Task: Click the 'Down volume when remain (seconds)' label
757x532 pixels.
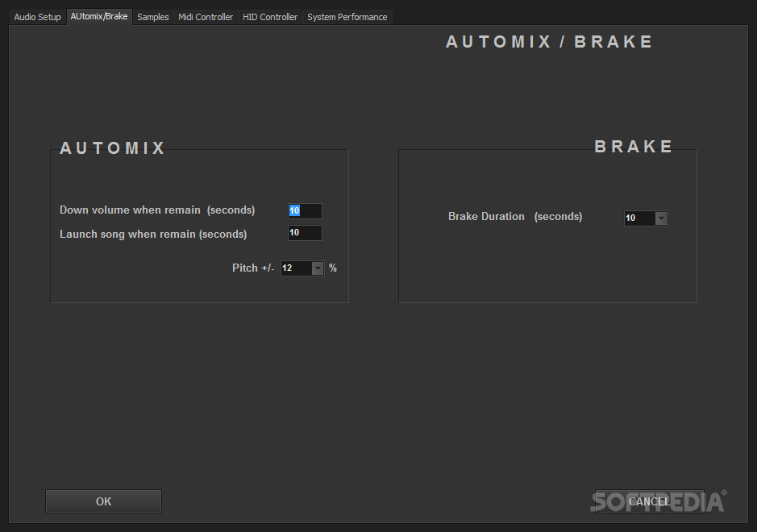Action: click(157, 210)
